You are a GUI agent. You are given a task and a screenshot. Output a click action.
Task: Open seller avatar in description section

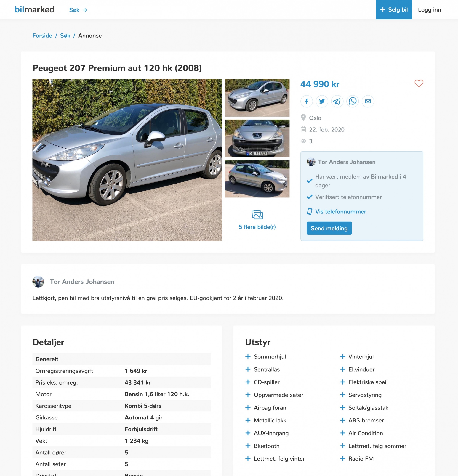pyautogui.click(x=38, y=282)
